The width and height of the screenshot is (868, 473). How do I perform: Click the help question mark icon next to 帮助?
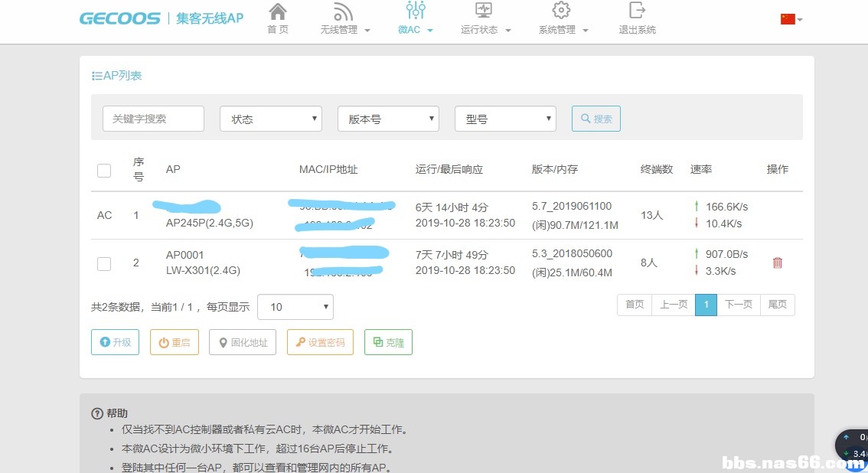point(97,413)
